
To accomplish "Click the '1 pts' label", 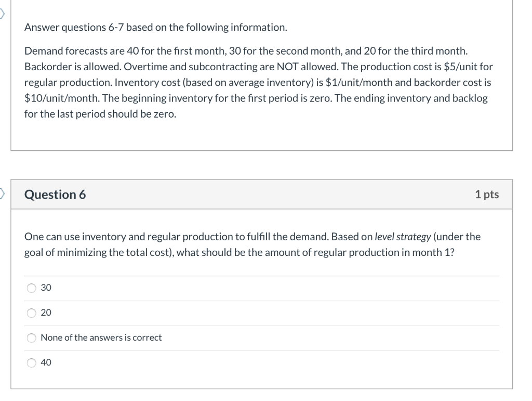I will pos(487,194).
